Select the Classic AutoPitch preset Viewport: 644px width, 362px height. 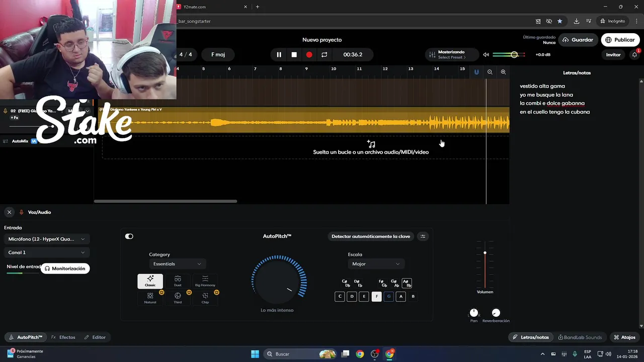pyautogui.click(x=150, y=281)
